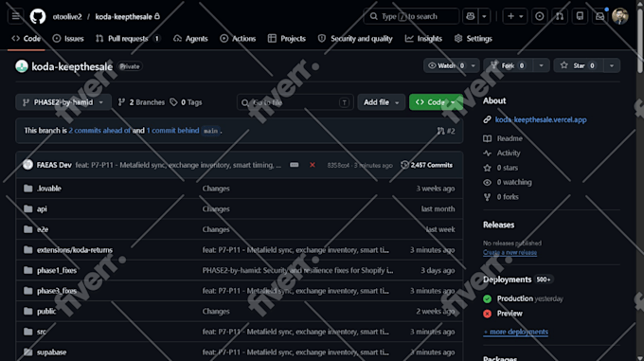Screen dimensions: 644x361
Task: Open the e2e folder
Action: pyautogui.click(x=43, y=229)
